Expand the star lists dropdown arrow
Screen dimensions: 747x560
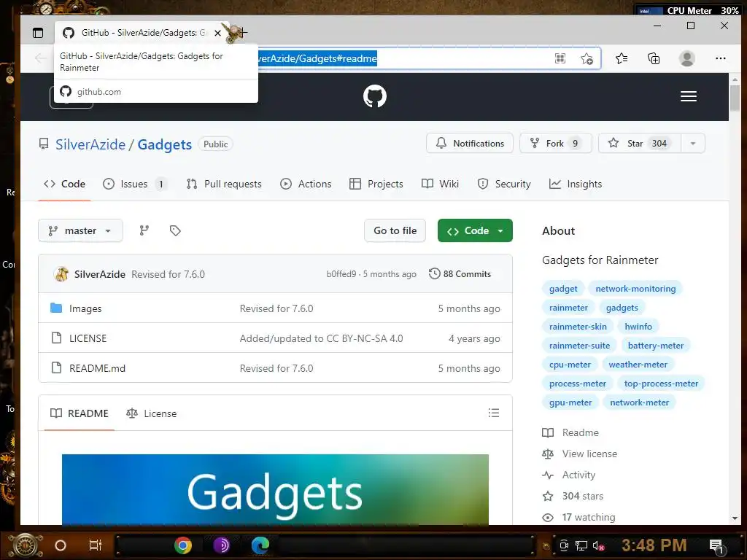click(693, 144)
